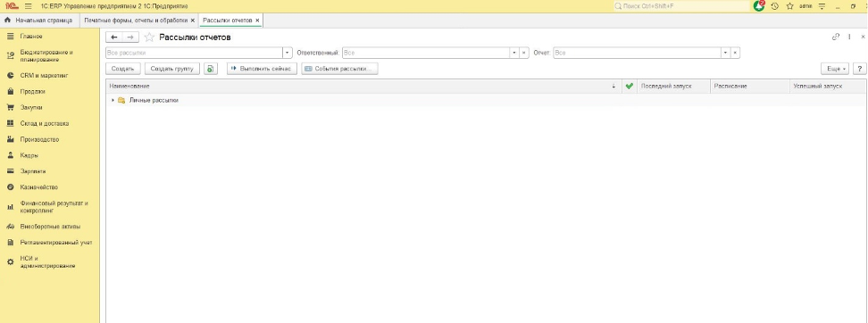Click into the Все рассылки field
Viewport: 868px width, 323px height.
pos(194,53)
